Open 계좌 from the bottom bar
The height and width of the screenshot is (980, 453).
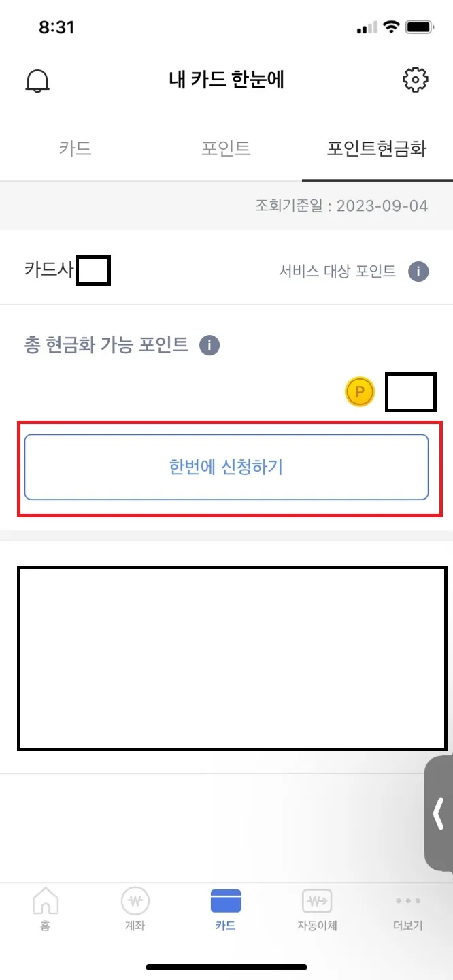point(135,909)
